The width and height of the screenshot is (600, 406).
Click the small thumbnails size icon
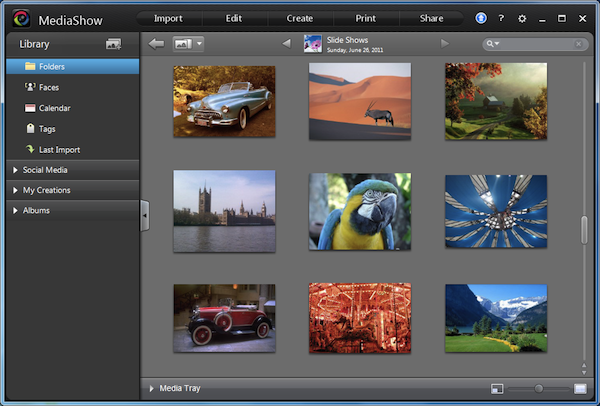pyautogui.click(x=496, y=388)
